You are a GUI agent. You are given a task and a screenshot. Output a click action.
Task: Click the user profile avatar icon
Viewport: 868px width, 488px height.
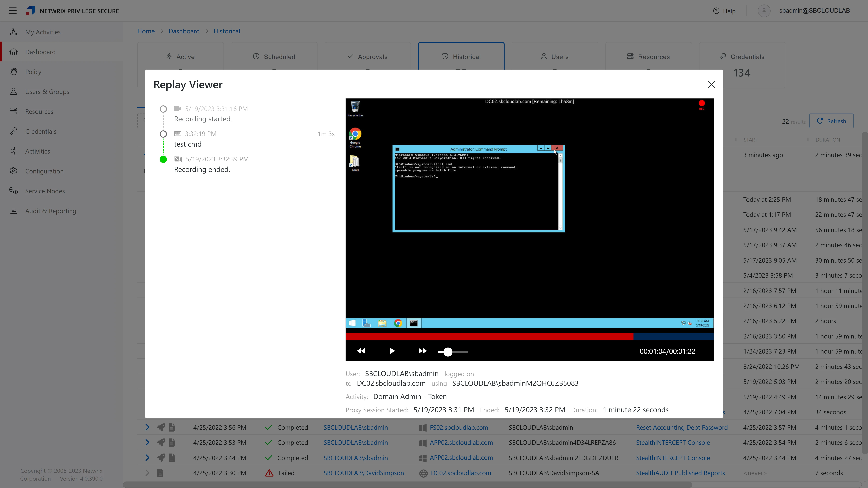click(764, 11)
